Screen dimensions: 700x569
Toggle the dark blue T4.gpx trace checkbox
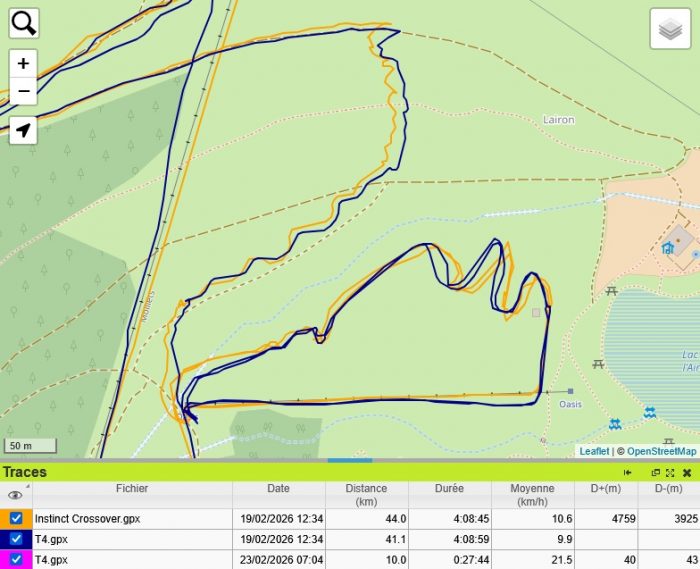(x=16, y=539)
